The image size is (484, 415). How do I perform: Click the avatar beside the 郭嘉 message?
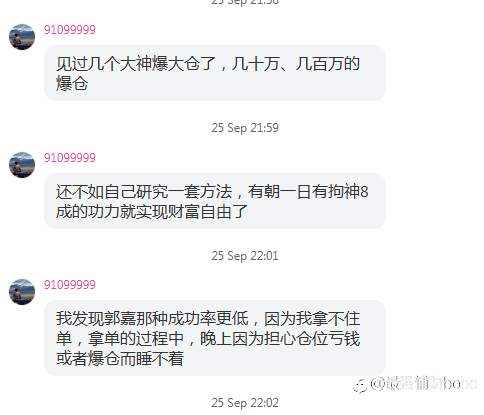tap(22, 292)
